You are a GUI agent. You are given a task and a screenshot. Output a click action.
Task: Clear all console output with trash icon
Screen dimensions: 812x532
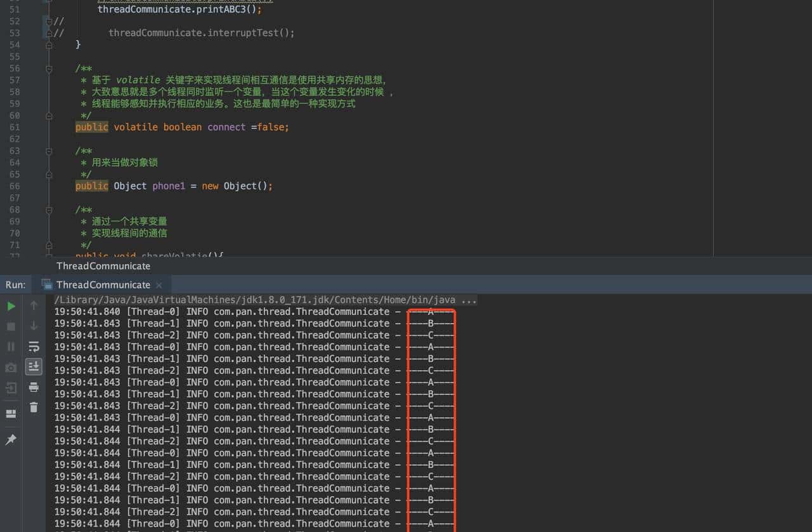[34, 408]
